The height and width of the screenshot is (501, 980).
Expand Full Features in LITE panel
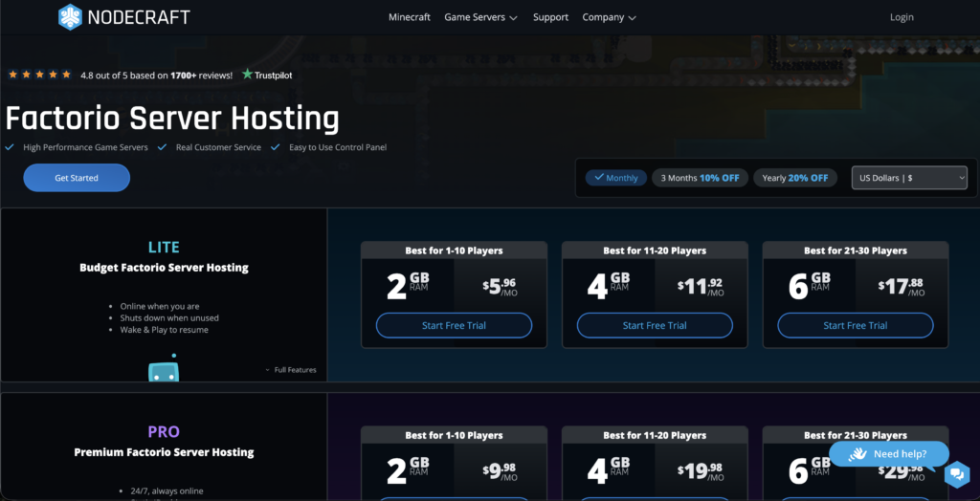tap(291, 370)
